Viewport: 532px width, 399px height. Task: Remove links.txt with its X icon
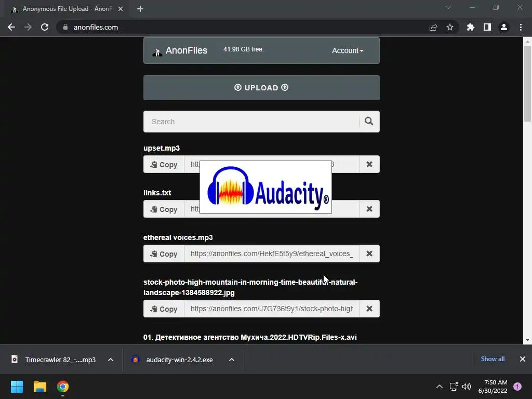(369, 209)
